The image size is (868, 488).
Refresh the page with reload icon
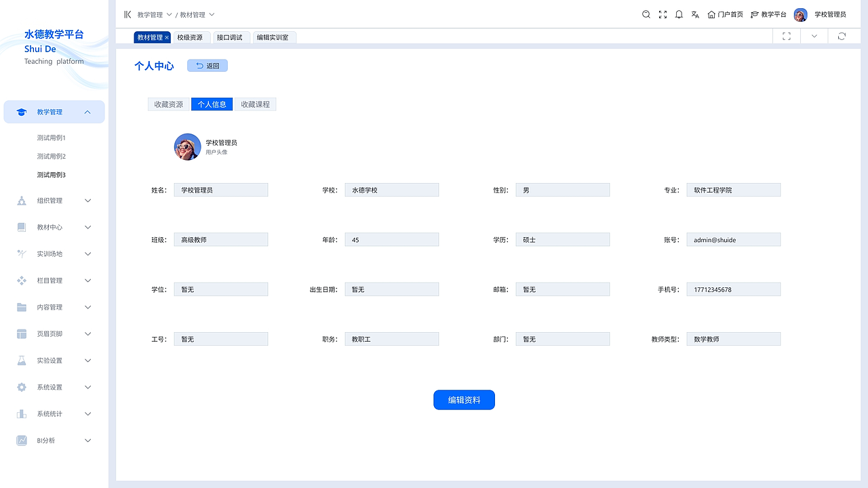[x=842, y=37]
